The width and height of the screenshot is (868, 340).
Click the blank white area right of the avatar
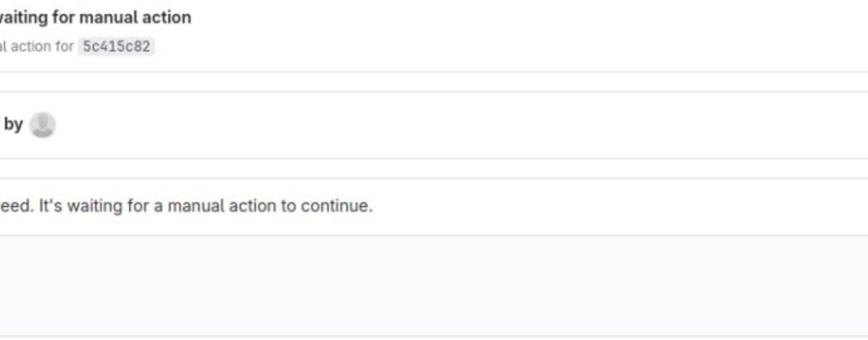click(x=439, y=124)
